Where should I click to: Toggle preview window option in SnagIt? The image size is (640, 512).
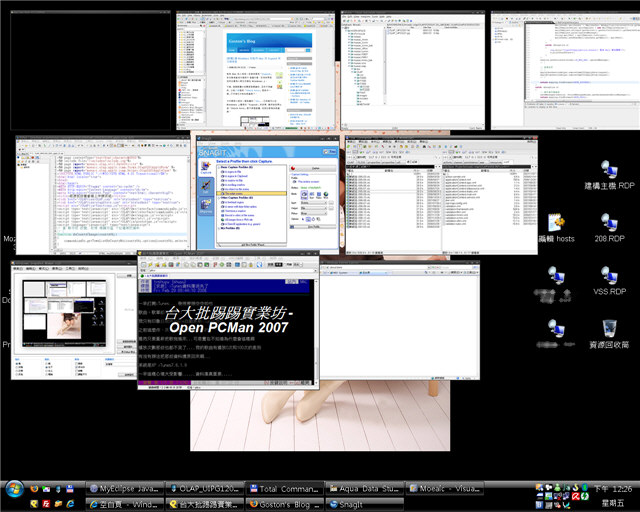click(308, 219)
